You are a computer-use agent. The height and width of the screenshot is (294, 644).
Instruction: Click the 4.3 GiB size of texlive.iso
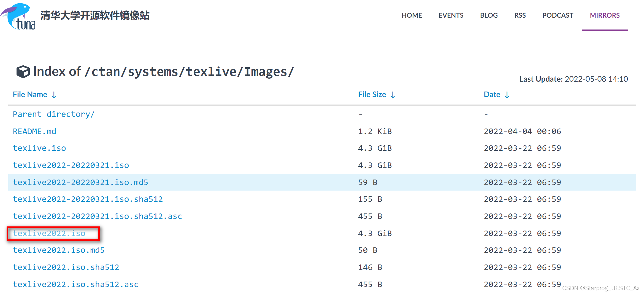tap(375, 148)
